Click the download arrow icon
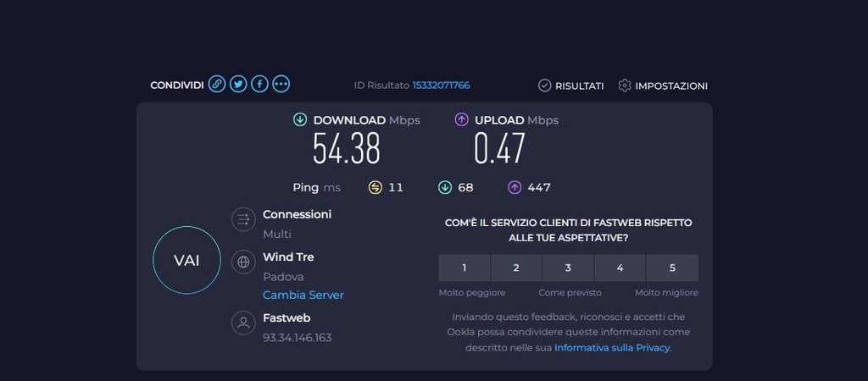This screenshot has height=381, width=868. tap(299, 120)
